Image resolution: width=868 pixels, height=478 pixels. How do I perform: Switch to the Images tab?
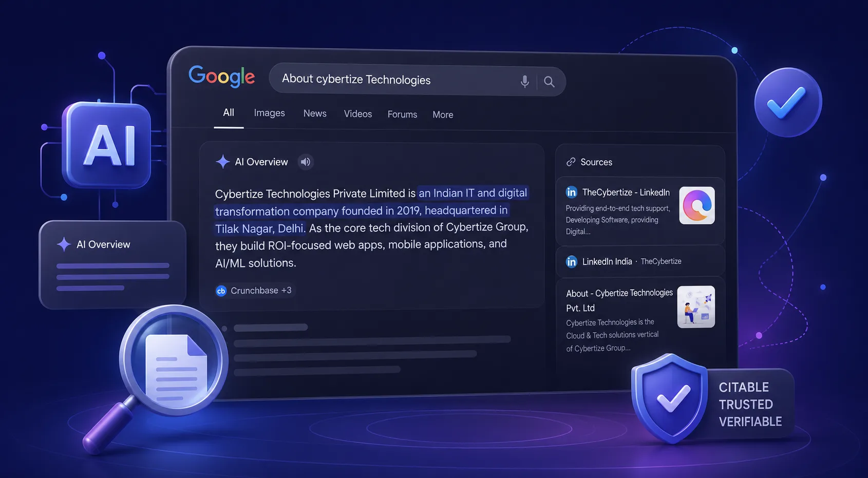click(x=269, y=113)
